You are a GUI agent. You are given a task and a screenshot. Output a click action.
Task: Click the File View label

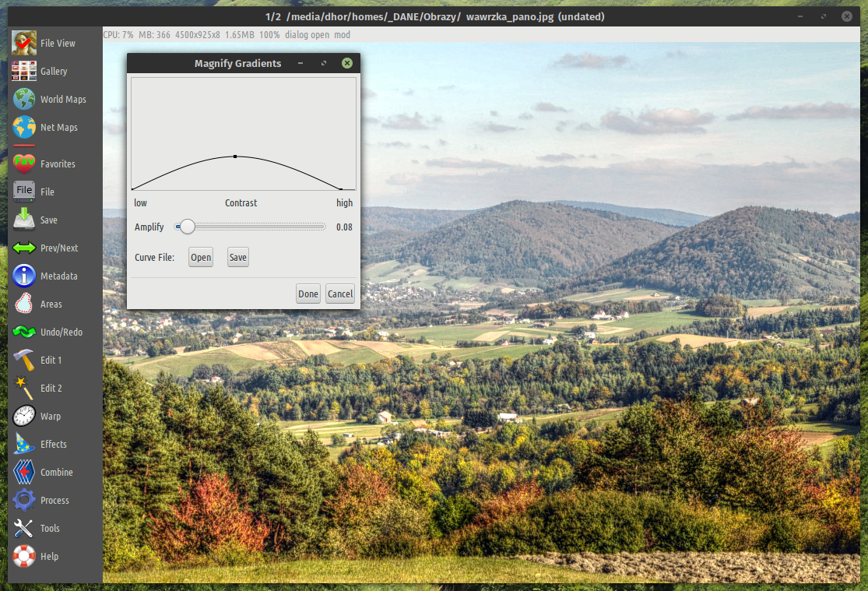58,43
